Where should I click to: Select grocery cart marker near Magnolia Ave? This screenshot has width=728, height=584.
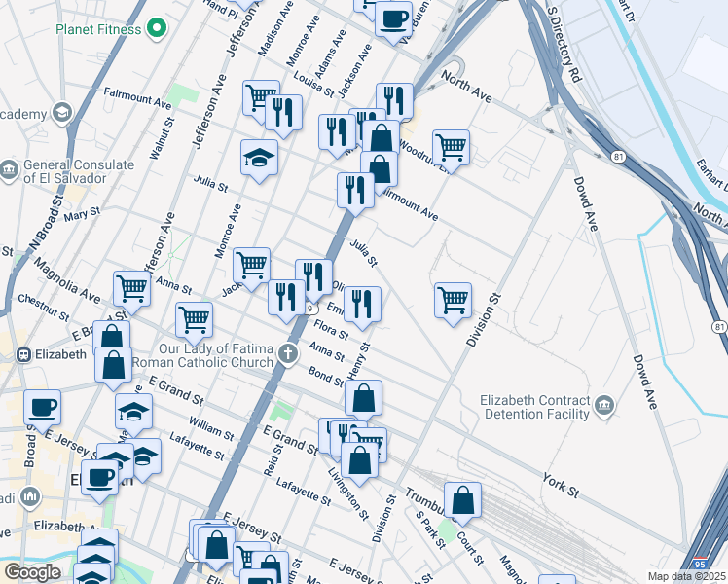pos(131,291)
